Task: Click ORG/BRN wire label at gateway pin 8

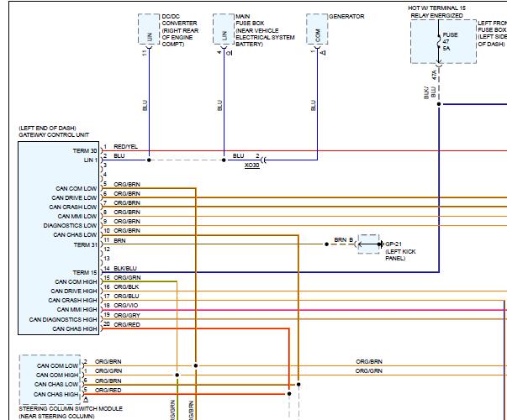Action: [x=127, y=213]
